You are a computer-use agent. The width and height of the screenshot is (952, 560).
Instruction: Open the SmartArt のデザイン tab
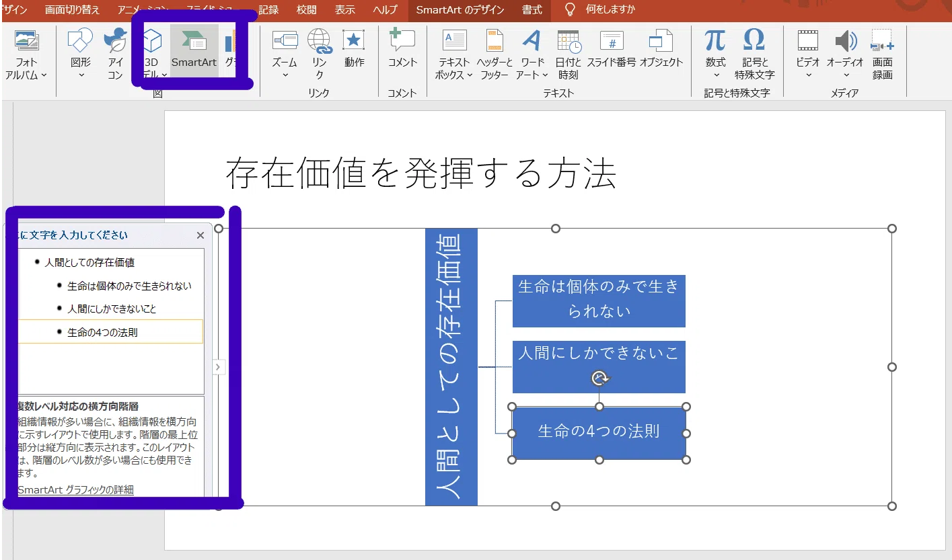point(459,10)
